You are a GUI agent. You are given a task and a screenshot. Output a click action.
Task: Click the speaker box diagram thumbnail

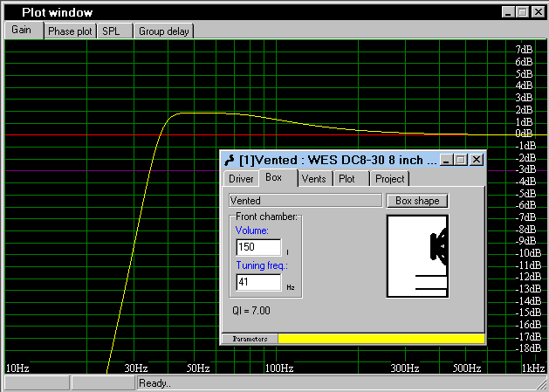417,257
